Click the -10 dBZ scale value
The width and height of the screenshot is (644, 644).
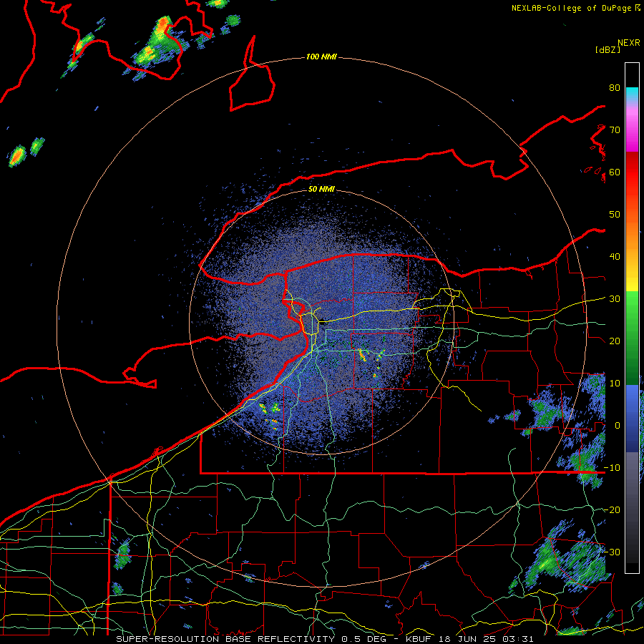click(612, 468)
